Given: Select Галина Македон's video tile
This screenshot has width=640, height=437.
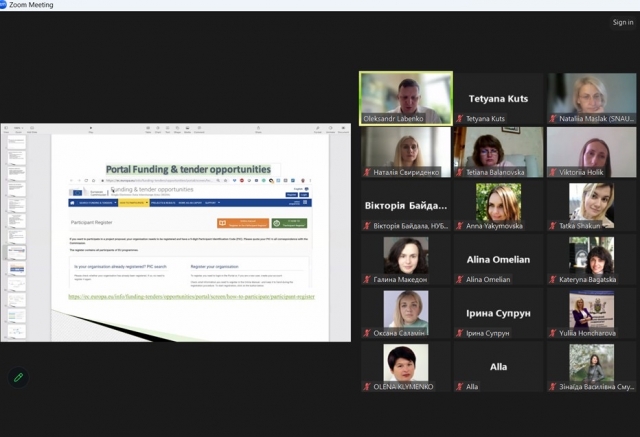Looking at the screenshot, I should pos(406,260).
